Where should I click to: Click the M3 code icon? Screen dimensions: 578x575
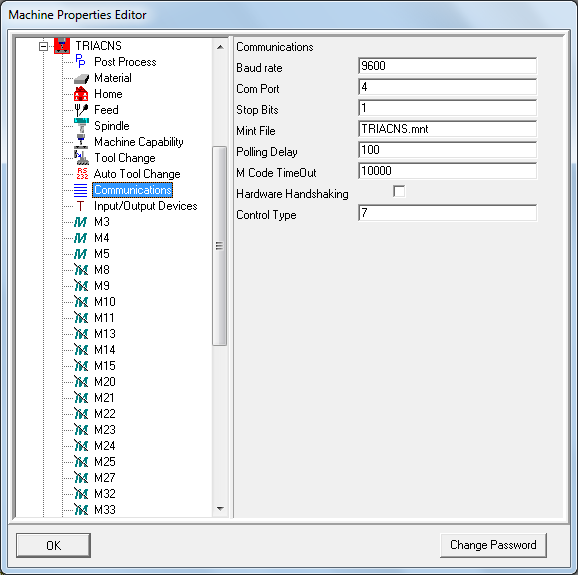pyautogui.click(x=81, y=222)
